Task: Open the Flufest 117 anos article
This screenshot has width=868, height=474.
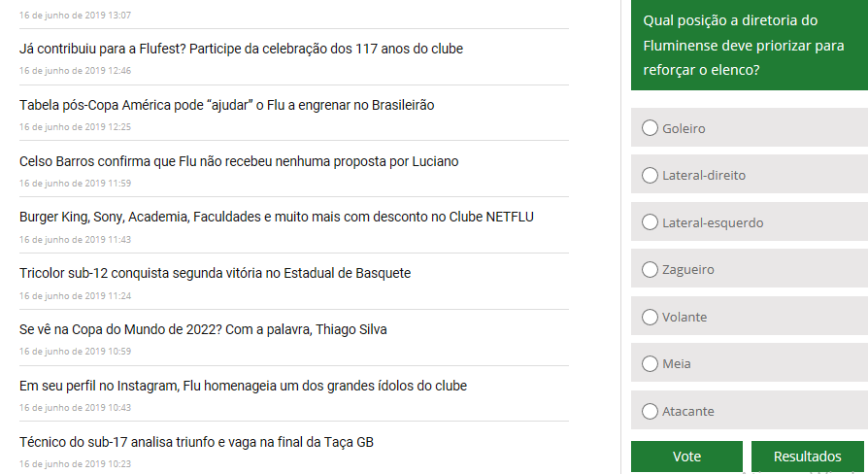Action: [x=241, y=49]
